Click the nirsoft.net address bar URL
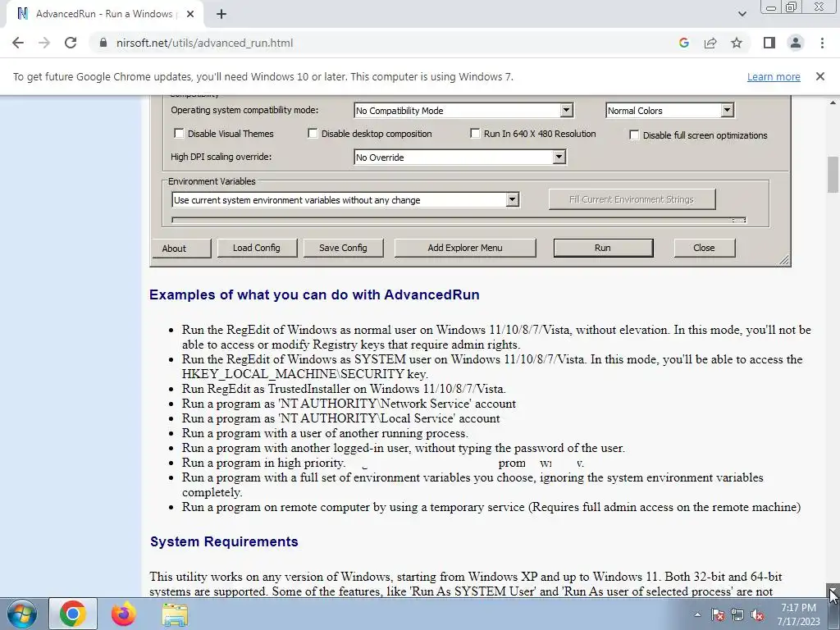840x630 pixels. click(x=204, y=43)
